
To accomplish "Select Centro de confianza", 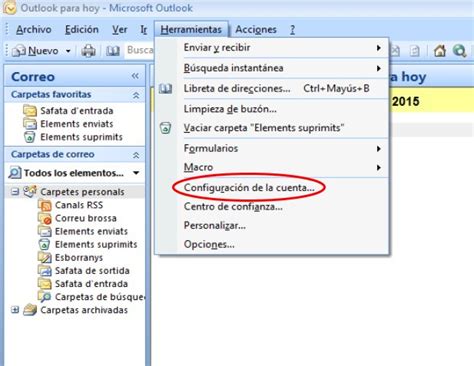I will [x=273, y=207].
